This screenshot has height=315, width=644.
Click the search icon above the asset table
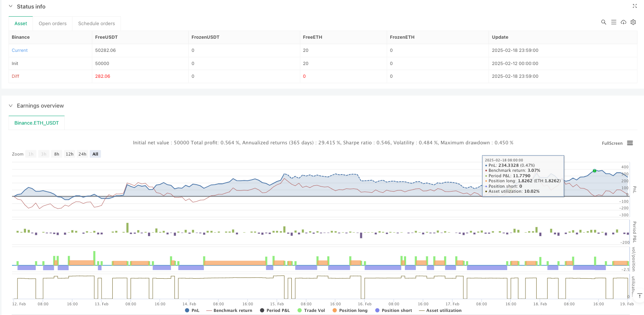(603, 22)
